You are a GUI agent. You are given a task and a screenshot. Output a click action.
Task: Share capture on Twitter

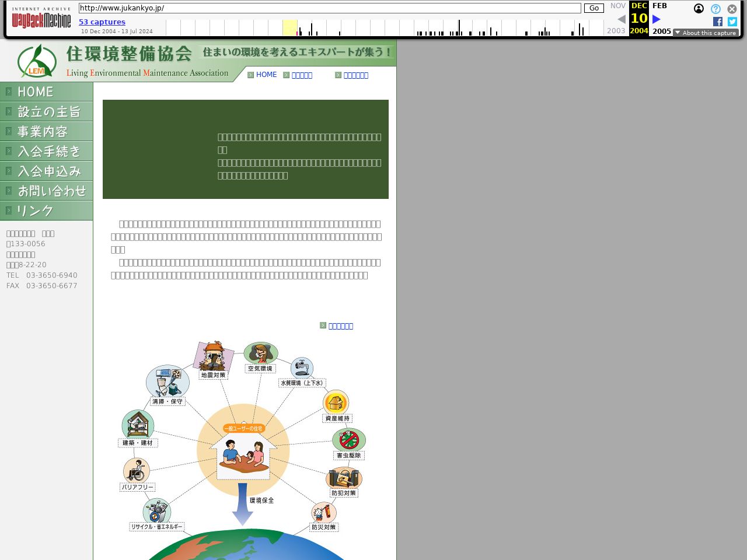pyautogui.click(x=732, y=22)
